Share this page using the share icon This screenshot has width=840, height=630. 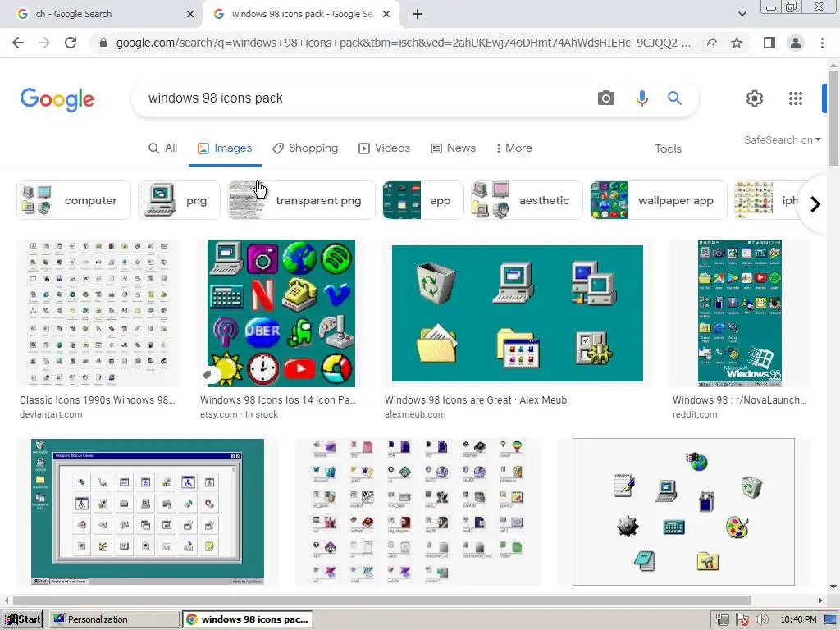tap(710, 43)
